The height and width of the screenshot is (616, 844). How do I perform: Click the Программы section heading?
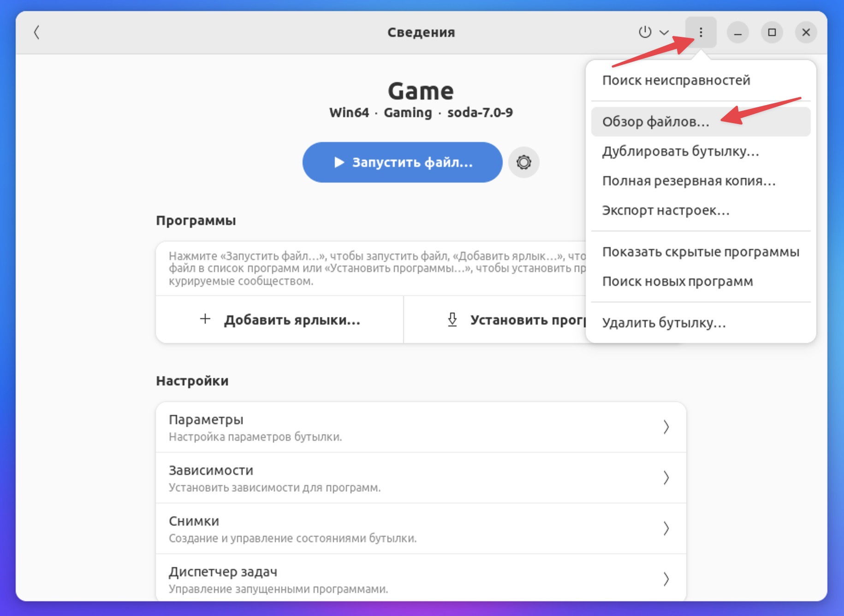pyautogui.click(x=196, y=220)
